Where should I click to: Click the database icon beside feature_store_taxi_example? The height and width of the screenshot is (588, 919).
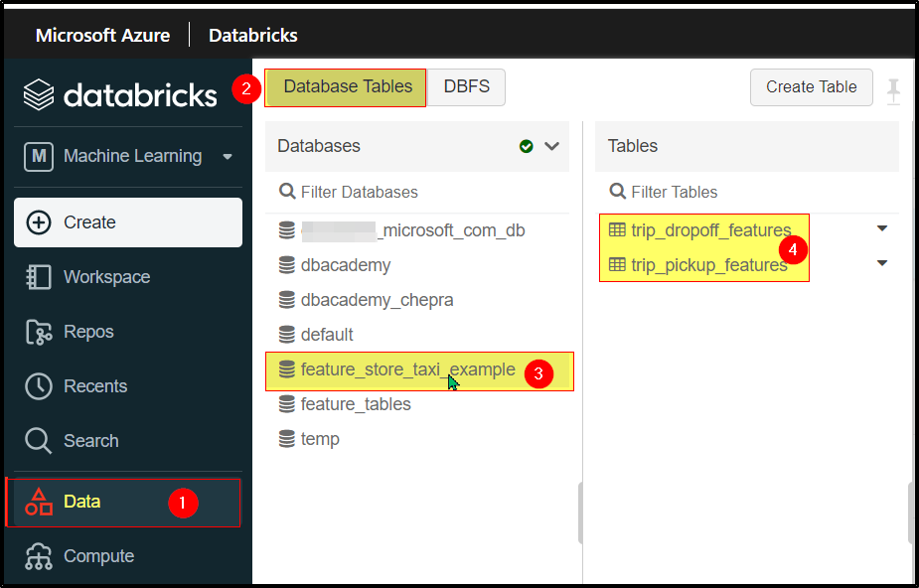286,369
